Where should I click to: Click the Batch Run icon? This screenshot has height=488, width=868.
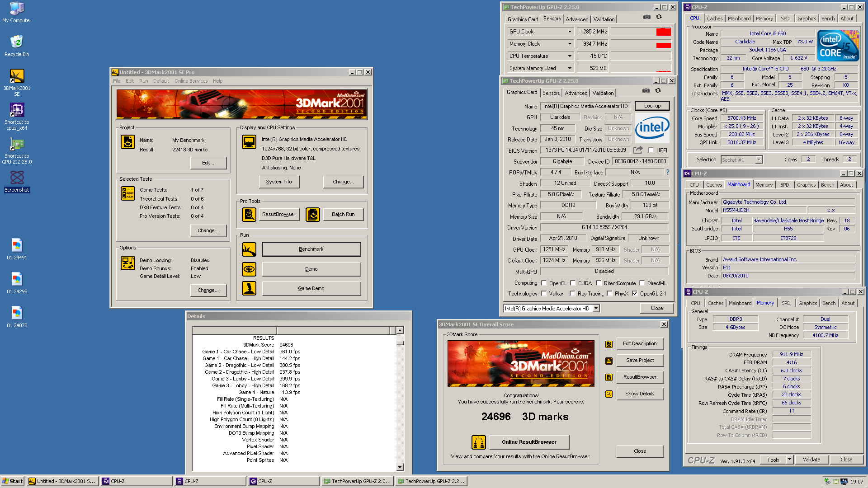pyautogui.click(x=313, y=215)
